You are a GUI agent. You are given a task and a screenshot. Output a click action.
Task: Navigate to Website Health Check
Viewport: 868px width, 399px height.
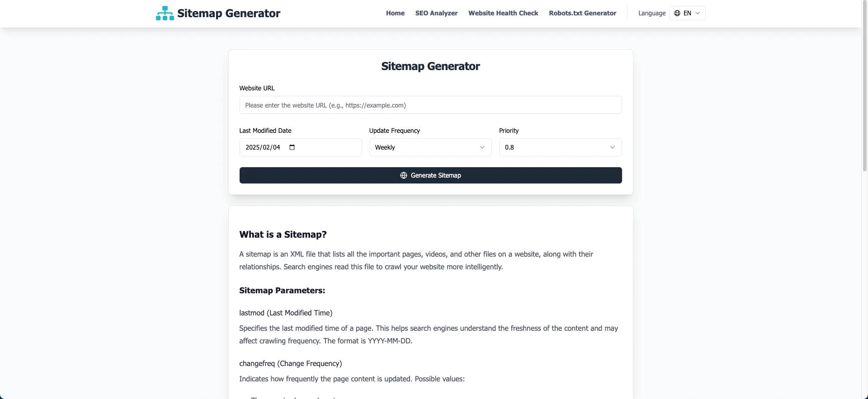(503, 13)
